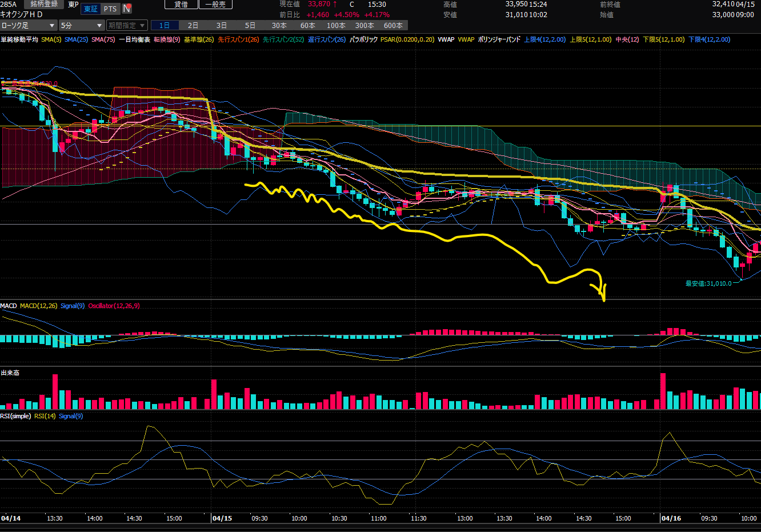761x532 pixels.
Task: Choose the 60本 bar count tab
Action: point(307,26)
